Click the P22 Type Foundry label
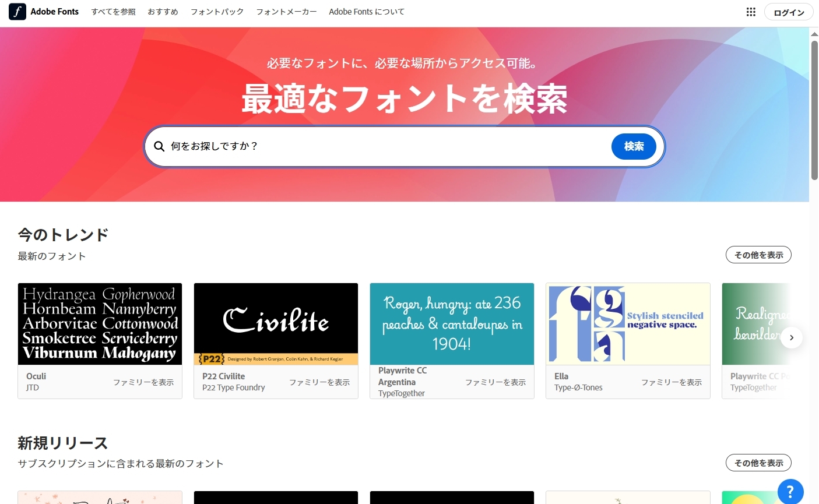This screenshot has height=504, width=819. pyautogui.click(x=234, y=387)
